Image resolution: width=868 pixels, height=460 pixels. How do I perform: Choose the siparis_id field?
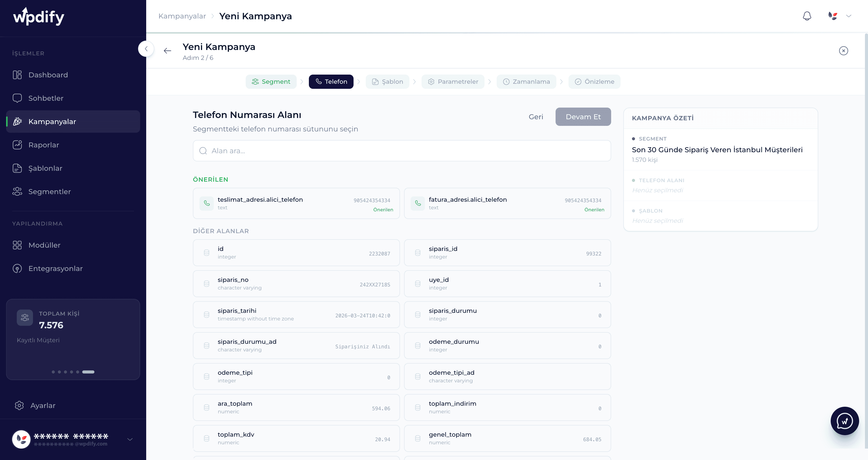pyautogui.click(x=507, y=252)
